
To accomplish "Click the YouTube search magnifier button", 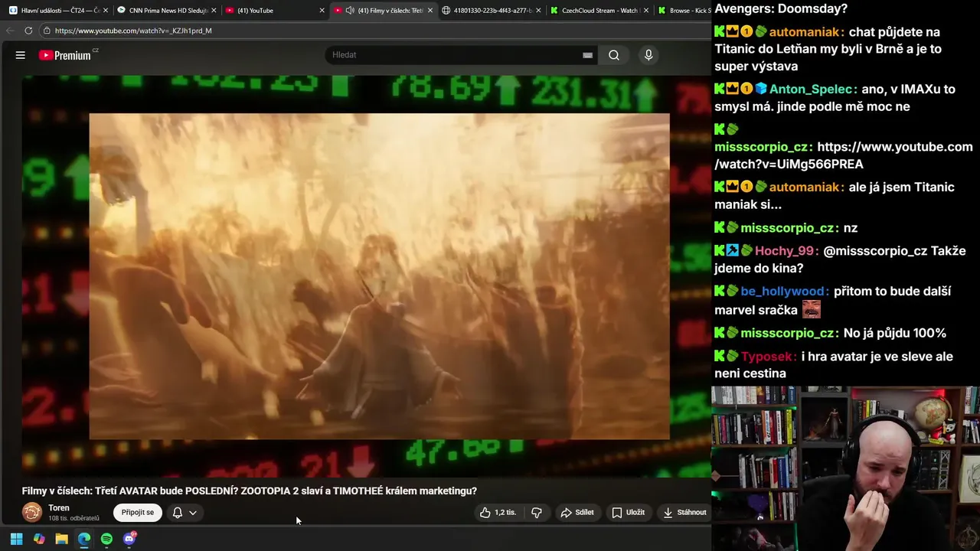I will pos(614,55).
